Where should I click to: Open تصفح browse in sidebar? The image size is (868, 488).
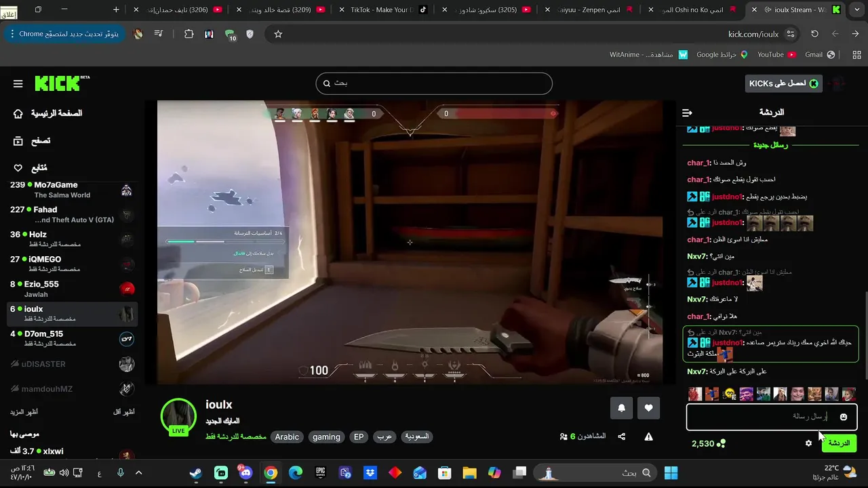click(31, 141)
